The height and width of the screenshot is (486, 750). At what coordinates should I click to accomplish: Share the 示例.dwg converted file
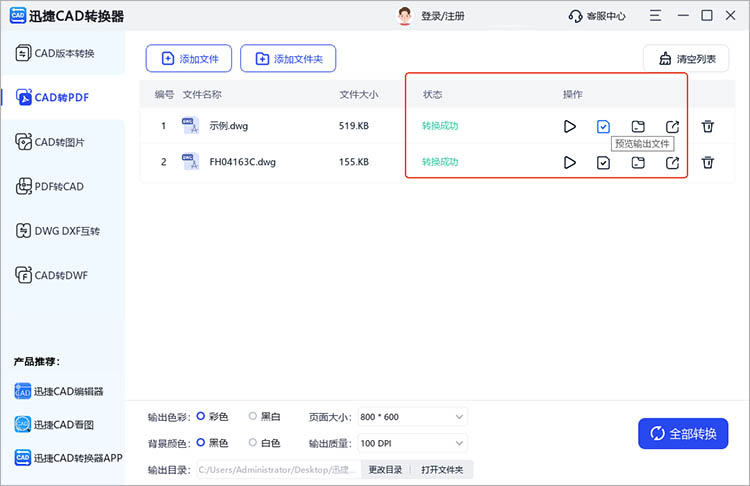click(673, 126)
